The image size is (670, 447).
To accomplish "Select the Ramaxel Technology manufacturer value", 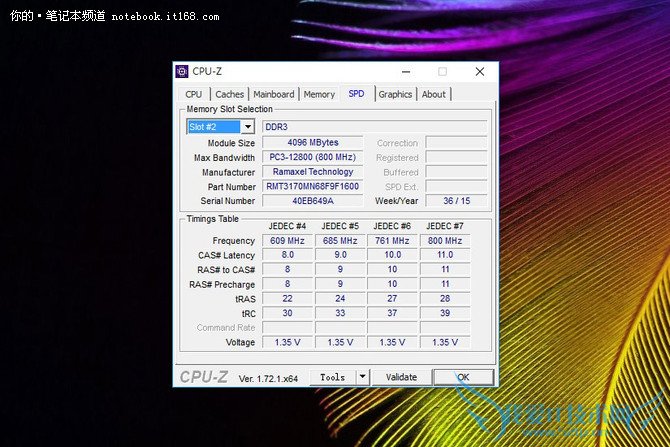I will click(313, 171).
